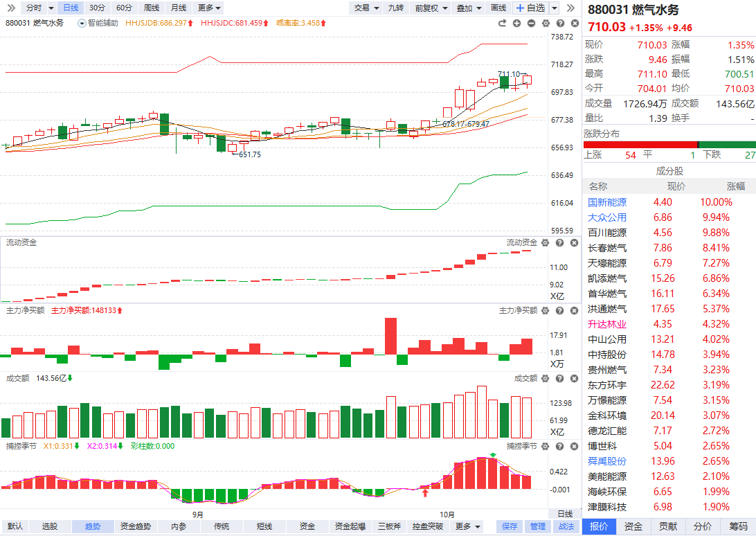Open main chart indicator settings gear
The width and height of the screenshot is (756, 536).
546,23
